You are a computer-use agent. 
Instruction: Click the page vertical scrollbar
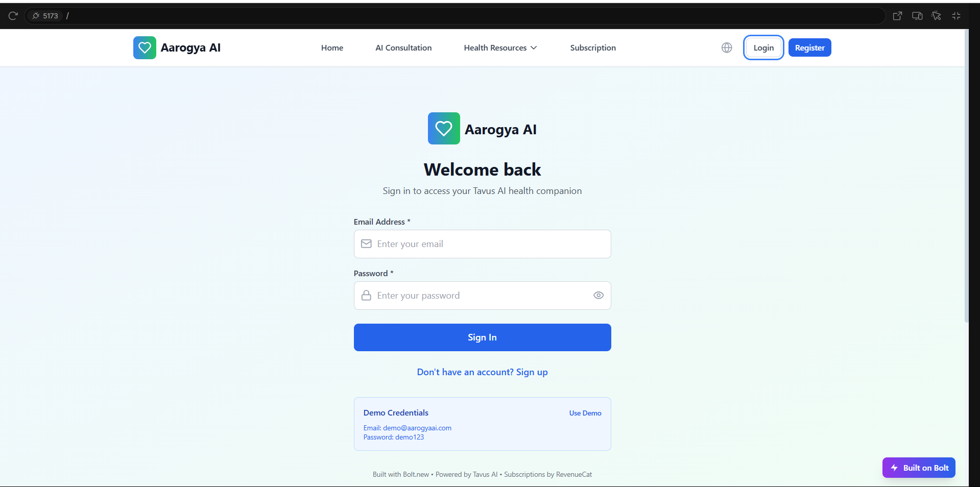[x=966, y=176]
